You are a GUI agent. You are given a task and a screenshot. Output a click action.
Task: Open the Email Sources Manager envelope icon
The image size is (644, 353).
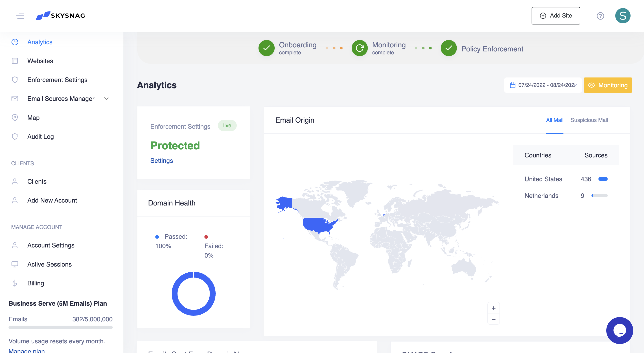15,99
